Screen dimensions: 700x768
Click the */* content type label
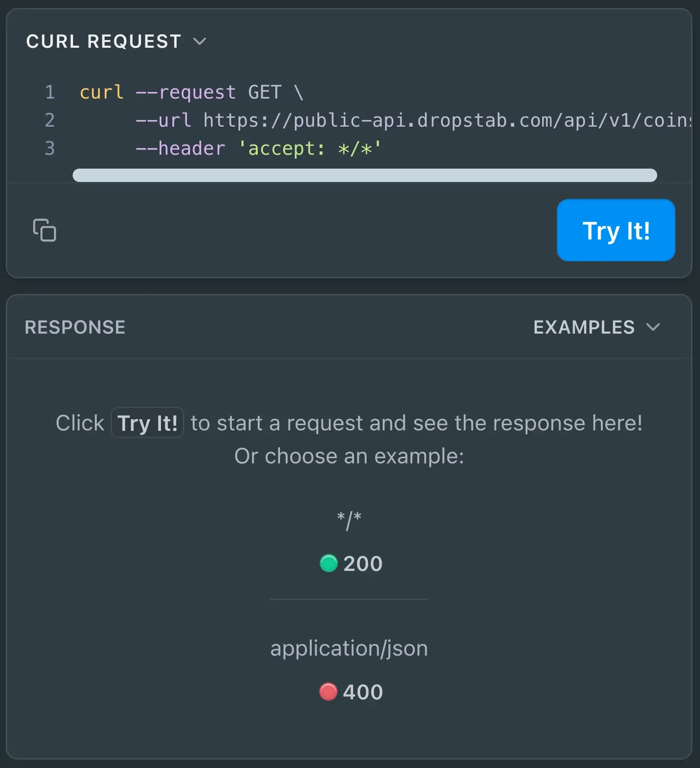coord(349,520)
